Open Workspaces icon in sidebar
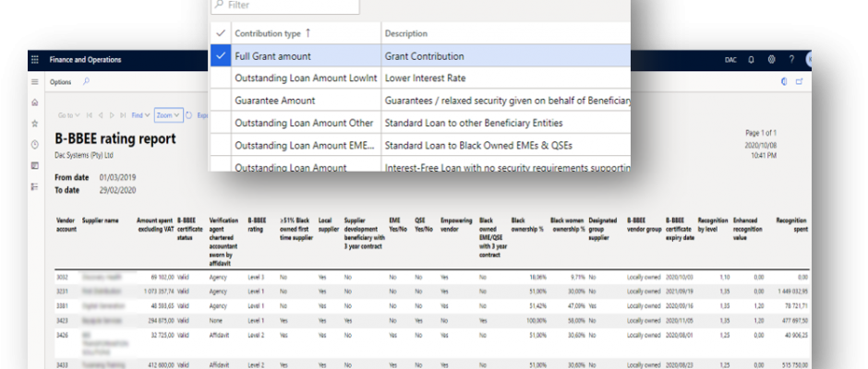Viewport: 868px width, 369px height. (x=35, y=165)
